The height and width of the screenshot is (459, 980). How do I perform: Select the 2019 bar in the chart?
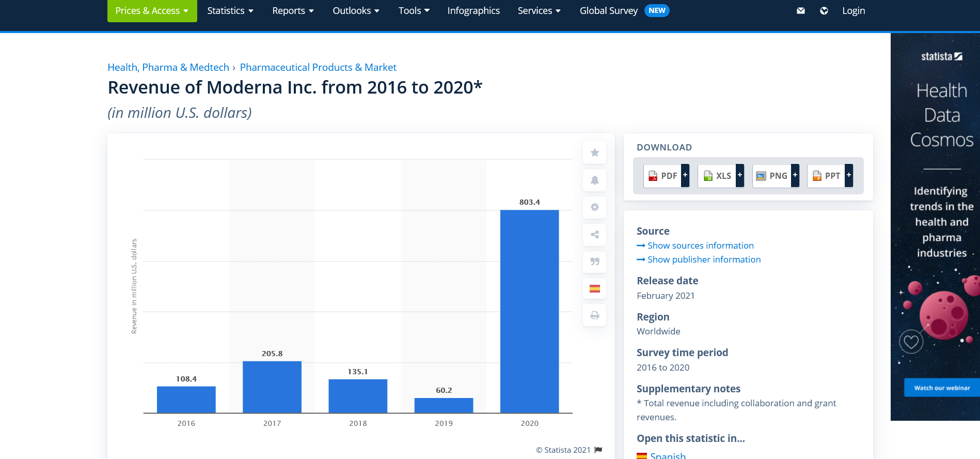(x=444, y=405)
